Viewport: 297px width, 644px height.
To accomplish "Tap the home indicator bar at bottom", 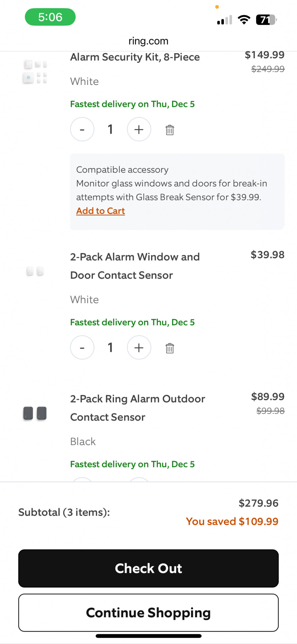I will coord(148,636).
